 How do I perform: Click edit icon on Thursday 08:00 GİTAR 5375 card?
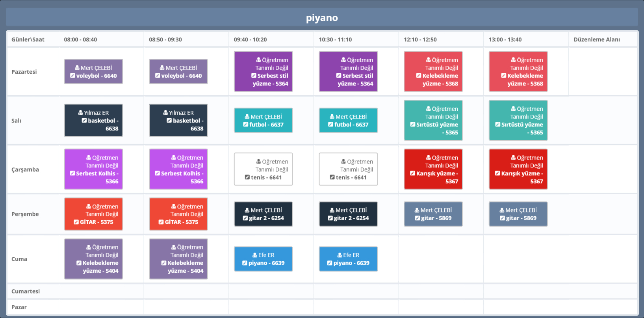pyautogui.click(x=76, y=222)
